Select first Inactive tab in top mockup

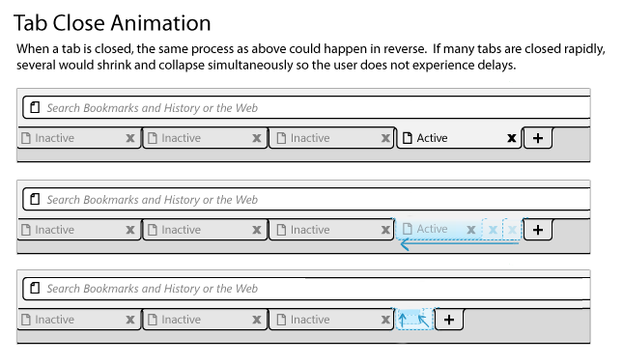[x=79, y=138]
